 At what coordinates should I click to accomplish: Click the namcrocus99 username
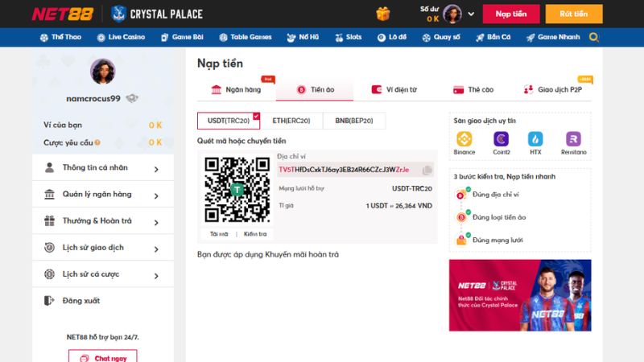[93, 98]
